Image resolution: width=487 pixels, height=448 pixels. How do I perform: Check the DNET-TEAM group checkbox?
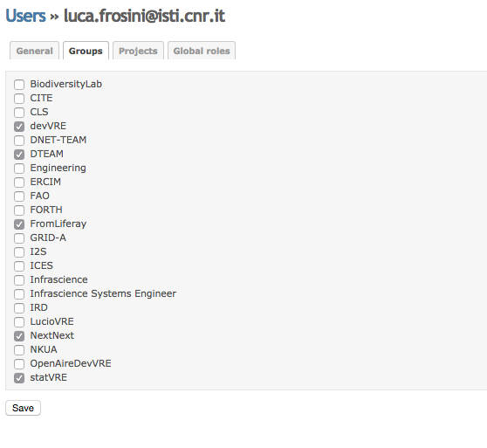click(x=19, y=140)
